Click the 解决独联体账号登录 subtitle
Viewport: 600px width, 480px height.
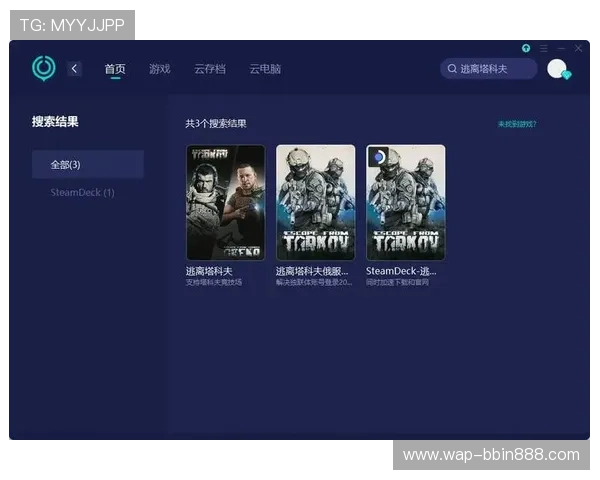[314, 282]
